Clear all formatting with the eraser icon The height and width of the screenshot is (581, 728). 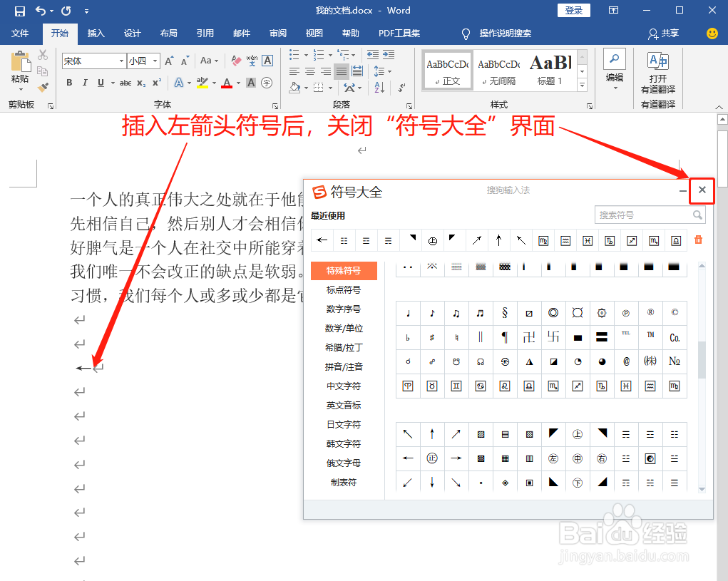(236, 61)
